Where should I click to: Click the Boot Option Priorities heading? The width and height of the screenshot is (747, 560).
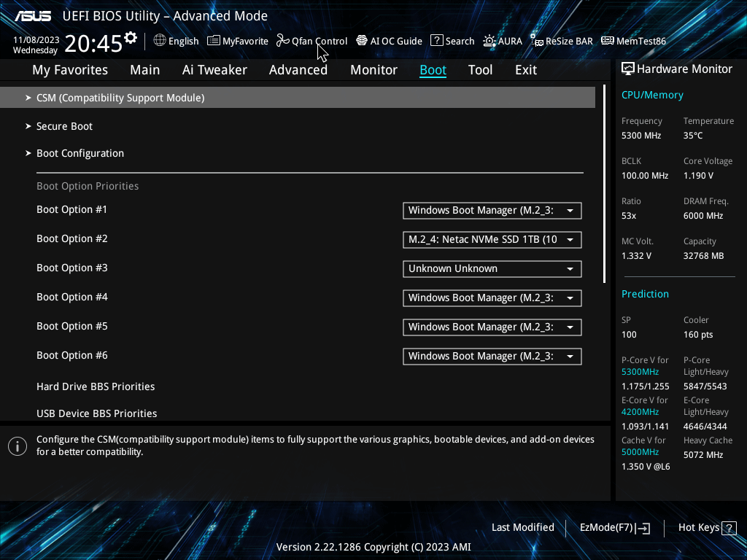88,186
